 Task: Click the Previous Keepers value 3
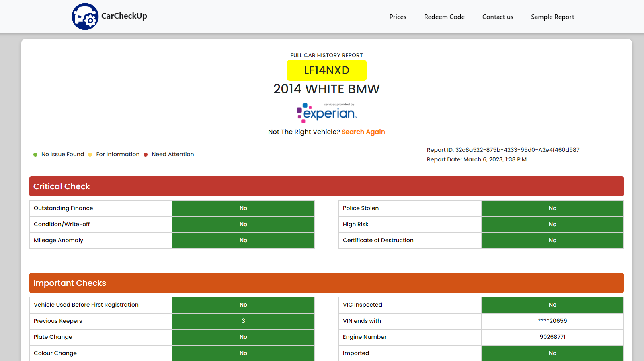tap(243, 321)
